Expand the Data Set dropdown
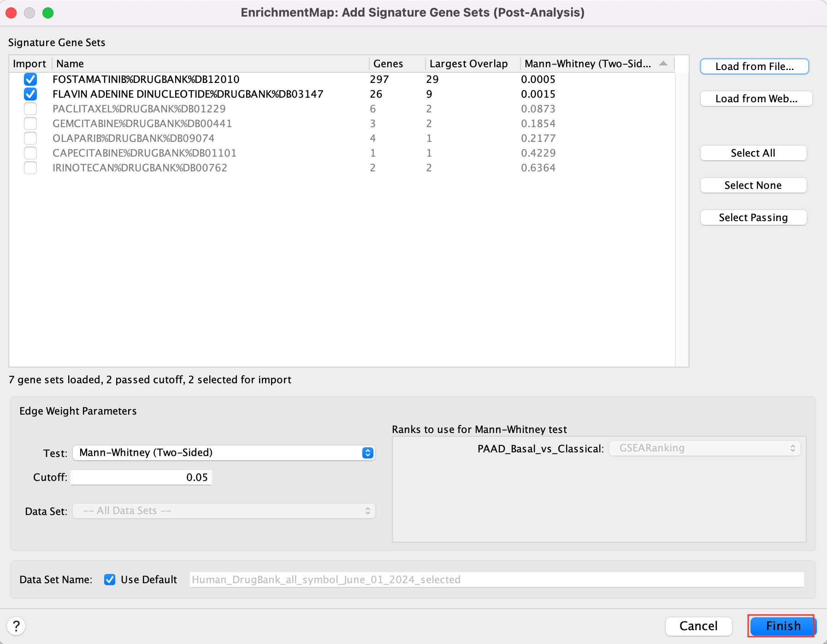The width and height of the screenshot is (827, 644). 224,511
